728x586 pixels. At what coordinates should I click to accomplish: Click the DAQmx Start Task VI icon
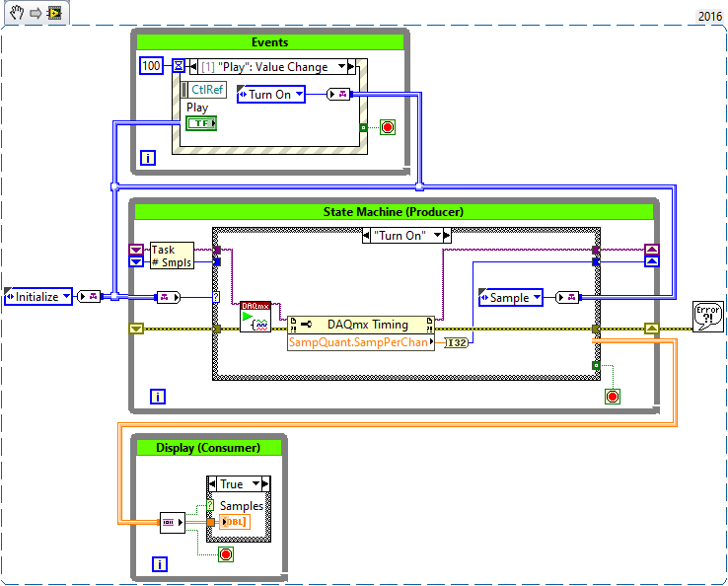click(255, 317)
